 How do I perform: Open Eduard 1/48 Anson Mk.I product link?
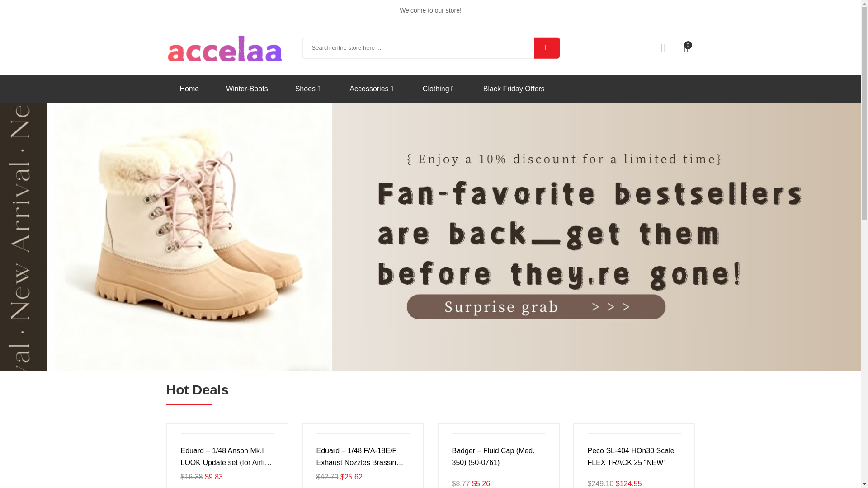click(x=226, y=456)
